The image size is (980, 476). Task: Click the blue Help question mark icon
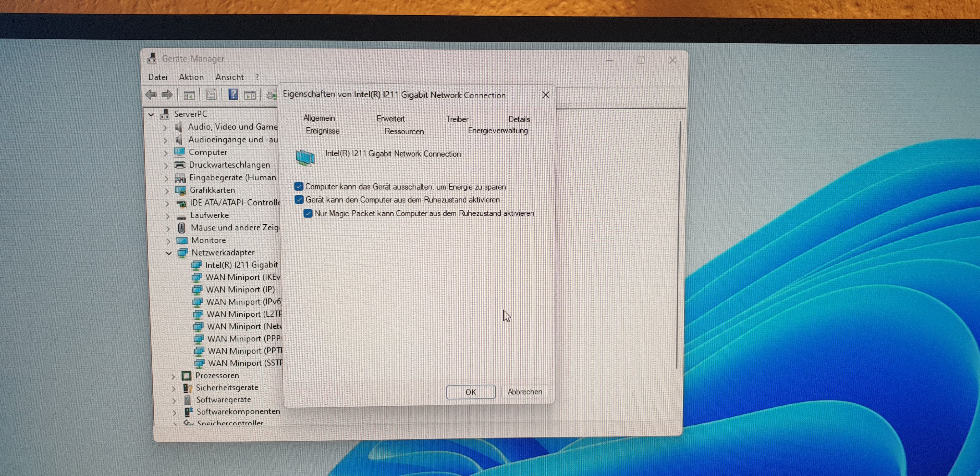(233, 94)
